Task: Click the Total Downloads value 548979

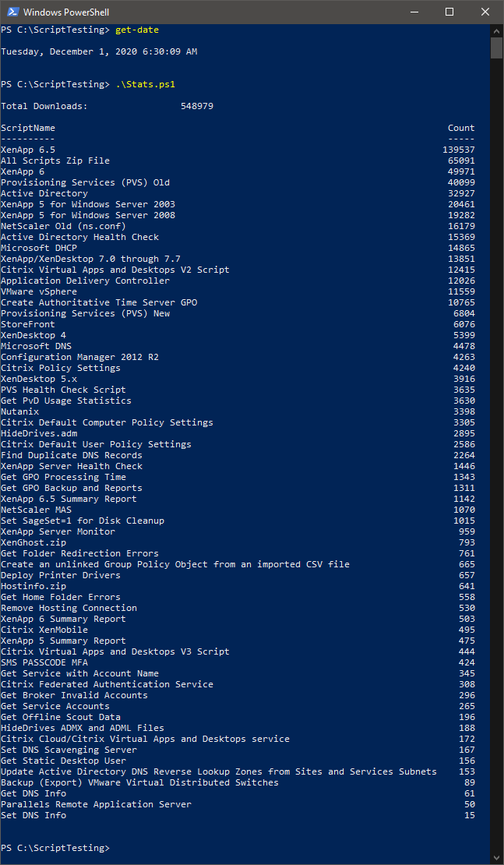Action: tap(197, 106)
